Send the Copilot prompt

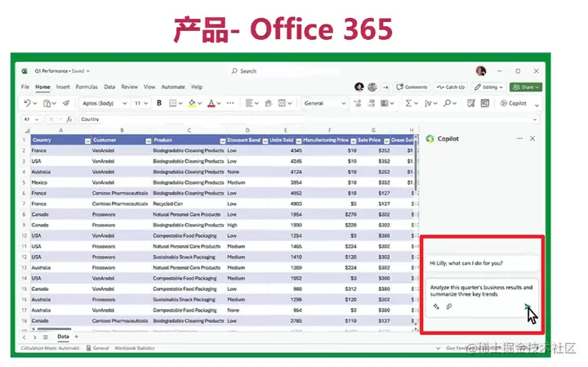(528, 307)
